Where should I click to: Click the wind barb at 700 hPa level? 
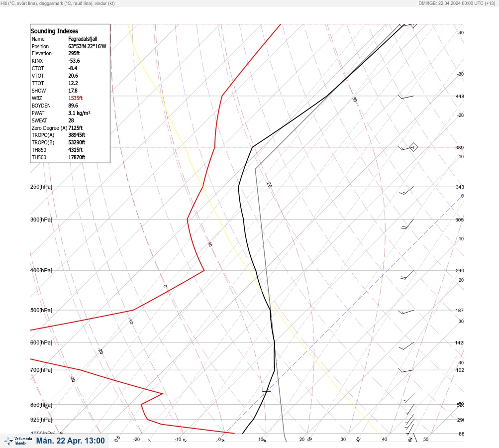point(406,371)
